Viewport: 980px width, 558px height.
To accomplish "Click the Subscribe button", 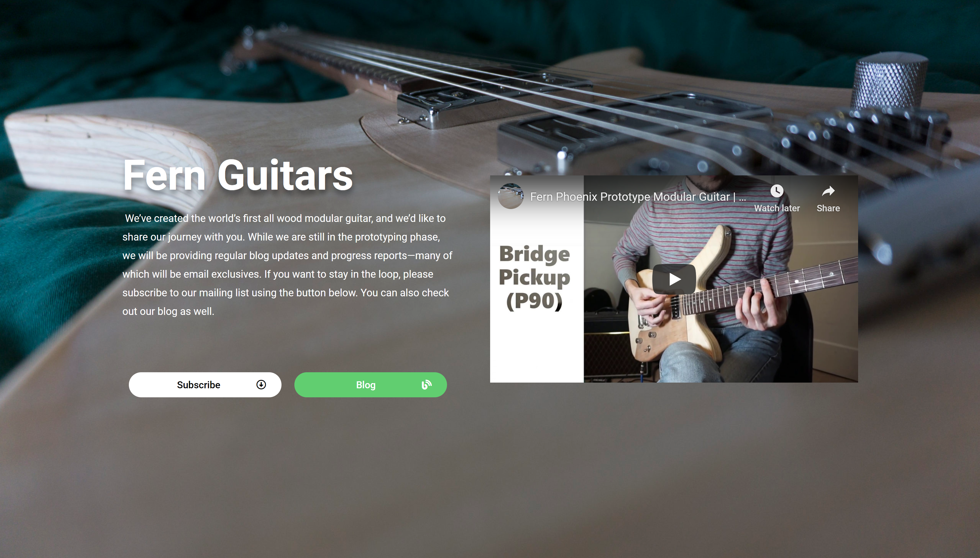I will coord(205,385).
